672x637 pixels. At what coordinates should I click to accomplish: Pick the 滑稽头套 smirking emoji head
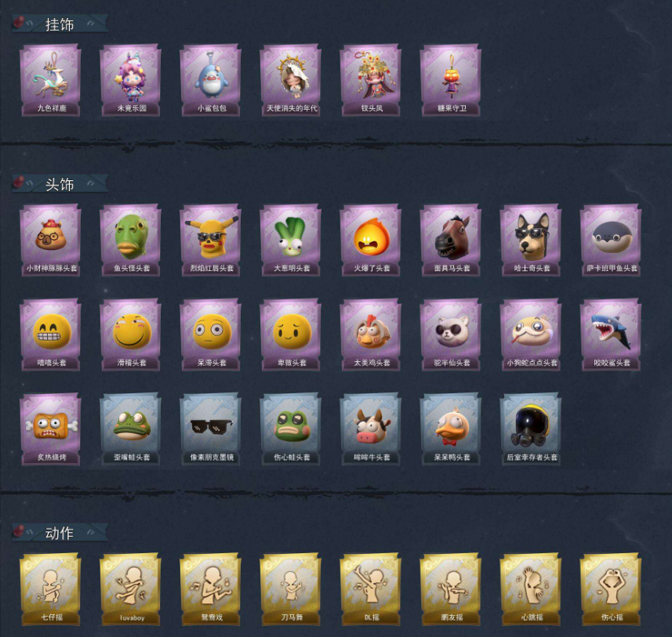[x=131, y=334]
